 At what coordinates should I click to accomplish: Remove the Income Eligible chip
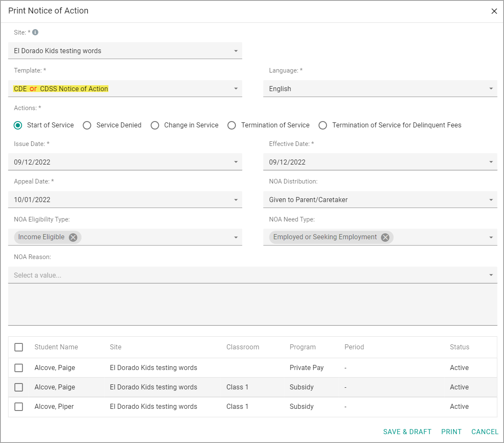tap(73, 237)
